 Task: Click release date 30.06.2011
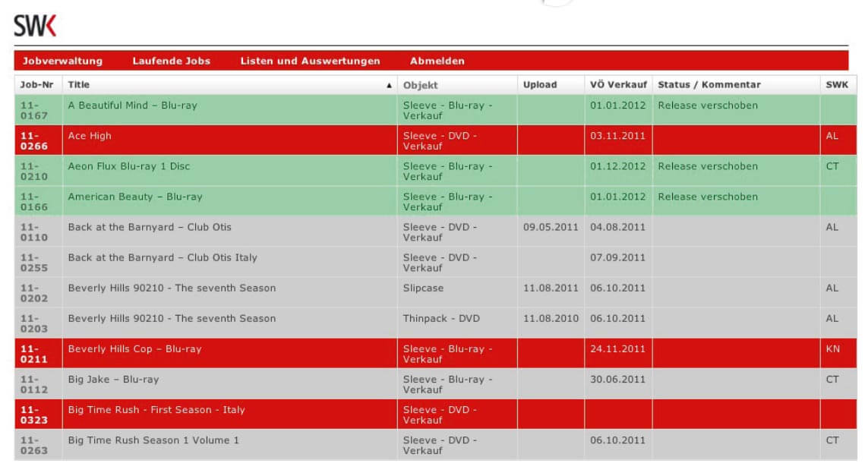(618, 379)
